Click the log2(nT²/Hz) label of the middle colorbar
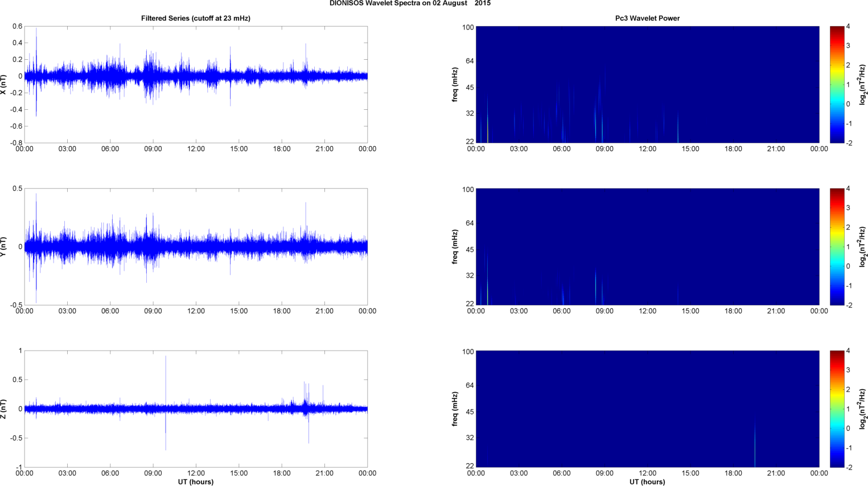868x486 pixels. [x=863, y=247]
